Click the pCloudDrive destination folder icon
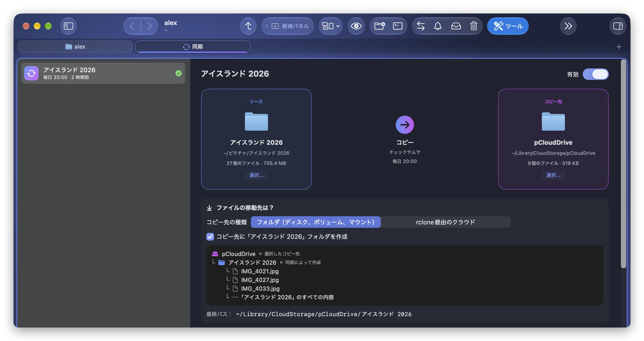 [553, 122]
